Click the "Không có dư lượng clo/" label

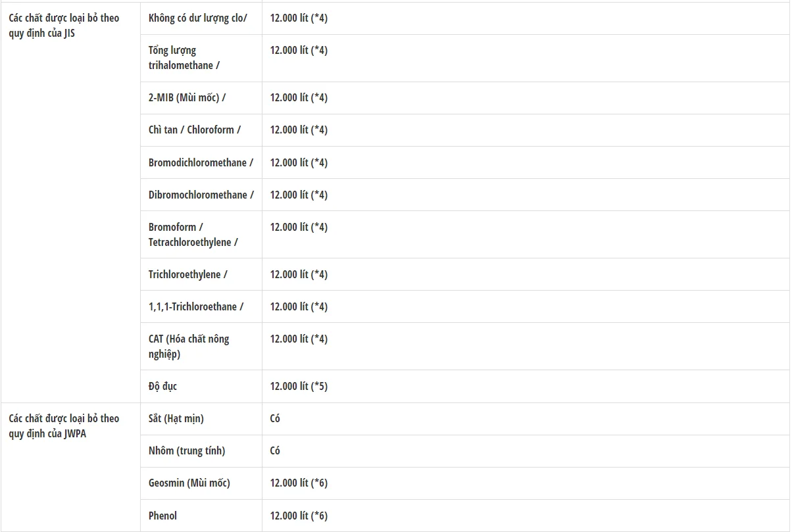pos(197,18)
